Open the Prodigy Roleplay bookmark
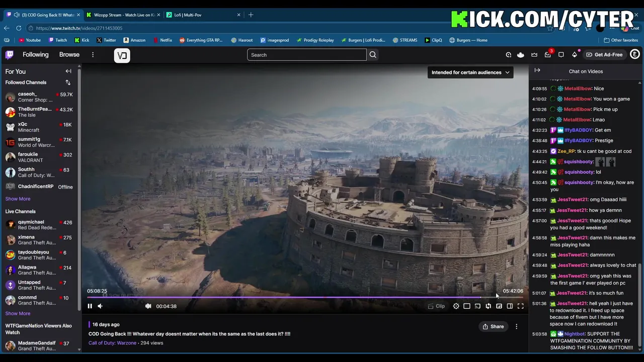Screen dimensions: 644x362 (x=315, y=40)
